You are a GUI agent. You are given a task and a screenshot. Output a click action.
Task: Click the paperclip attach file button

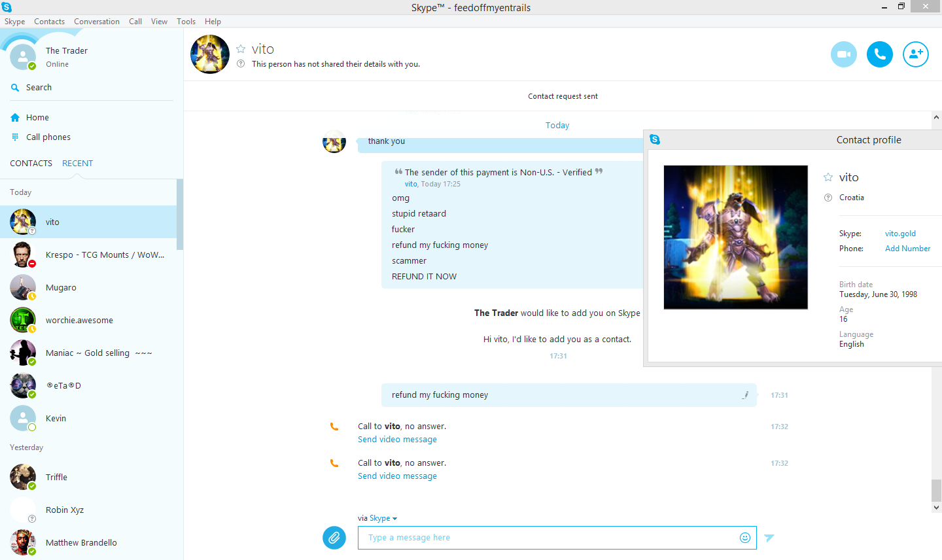[x=334, y=538]
